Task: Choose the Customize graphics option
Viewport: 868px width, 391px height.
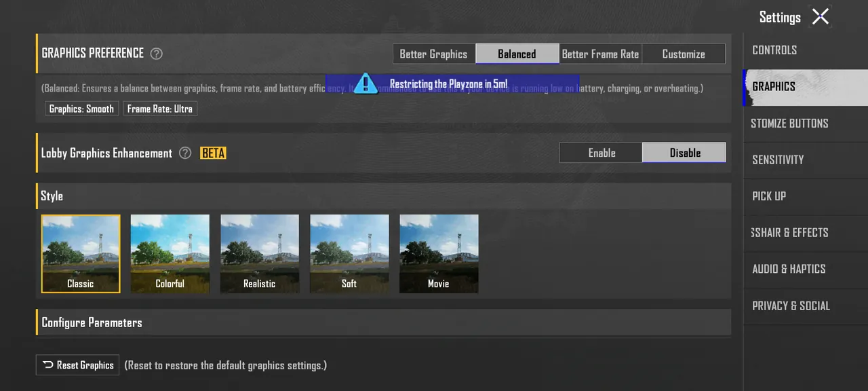Action: 684,54
